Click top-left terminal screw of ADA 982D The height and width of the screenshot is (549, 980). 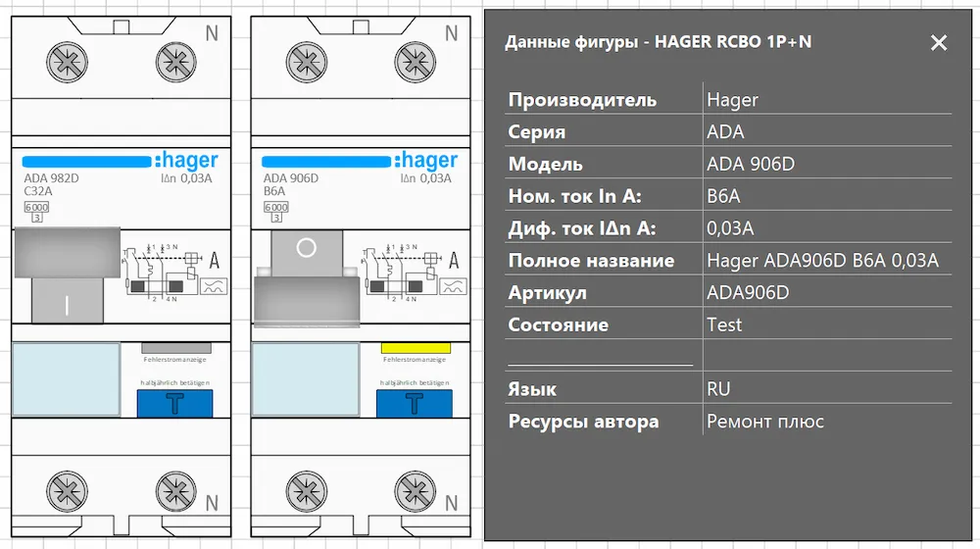[67, 63]
